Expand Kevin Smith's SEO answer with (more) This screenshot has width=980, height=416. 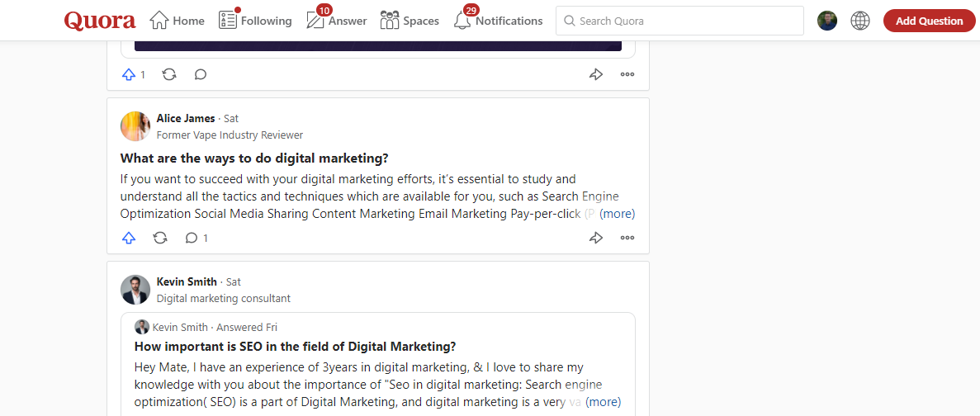(604, 402)
